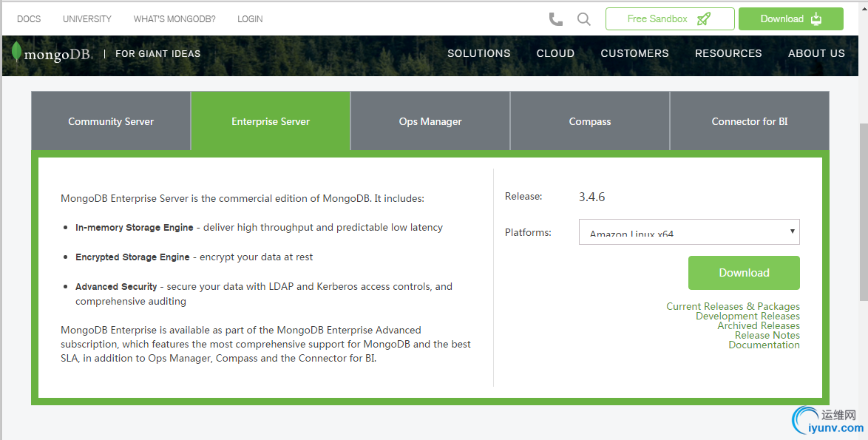Image resolution: width=868 pixels, height=440 pixels.
Task: Click the phone contact icon
Action: tap(556, 19)
